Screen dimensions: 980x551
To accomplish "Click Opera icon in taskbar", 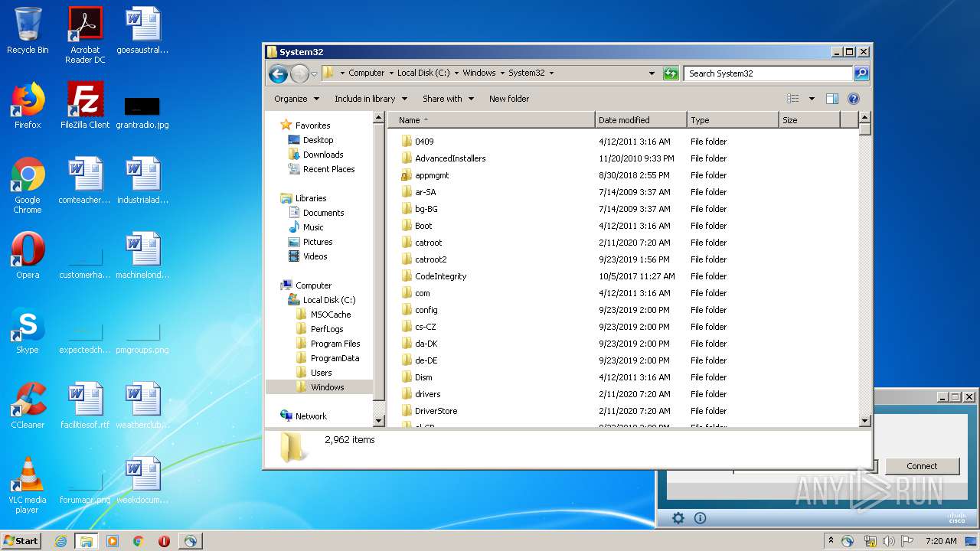I will click(164, 541).
